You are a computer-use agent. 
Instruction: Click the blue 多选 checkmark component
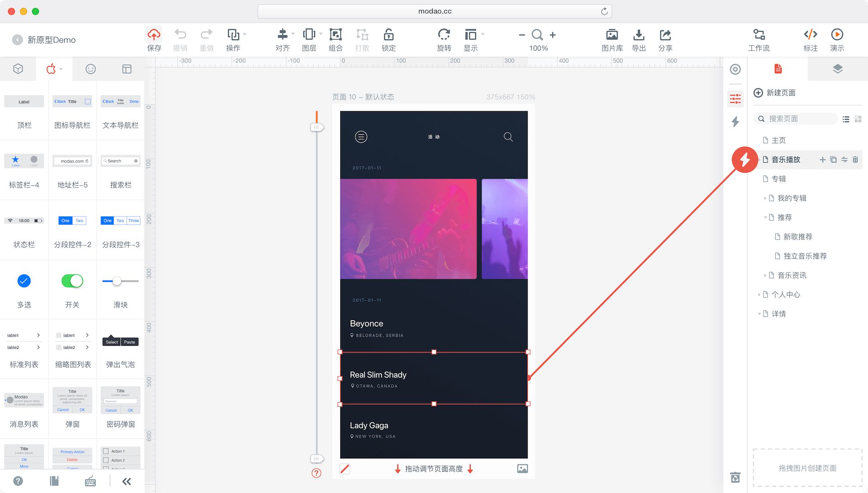pyautogui.click(x=24, y=281)
